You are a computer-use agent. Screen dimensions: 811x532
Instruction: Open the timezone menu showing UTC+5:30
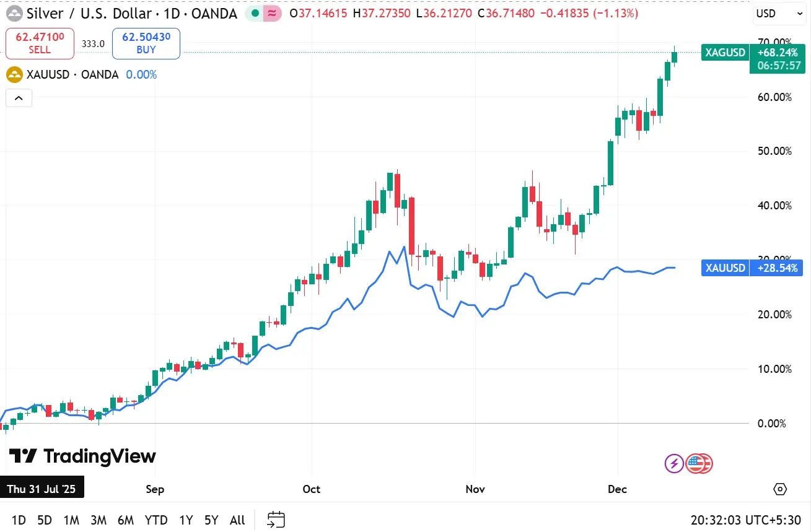point(745,520)
